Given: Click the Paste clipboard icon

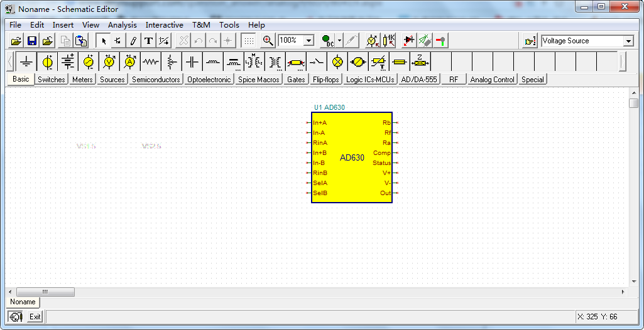Looking at the screenshot, I should click(82, 41).
